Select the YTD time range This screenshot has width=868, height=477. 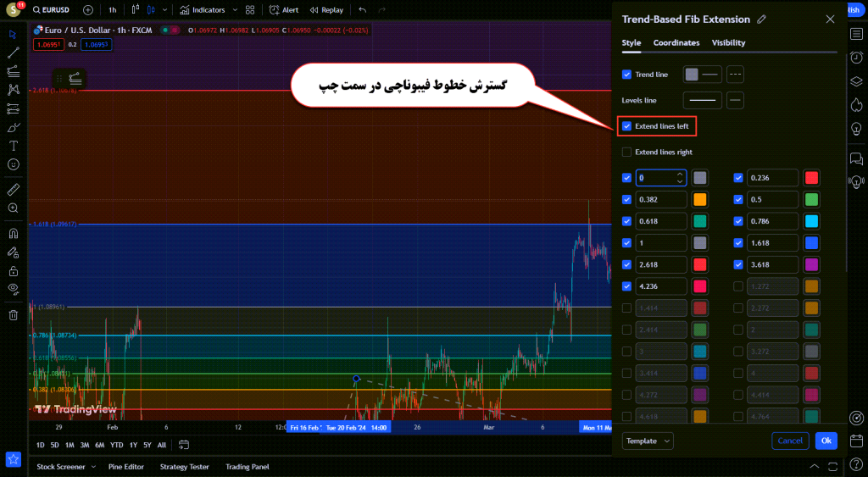tap(116, 445)
